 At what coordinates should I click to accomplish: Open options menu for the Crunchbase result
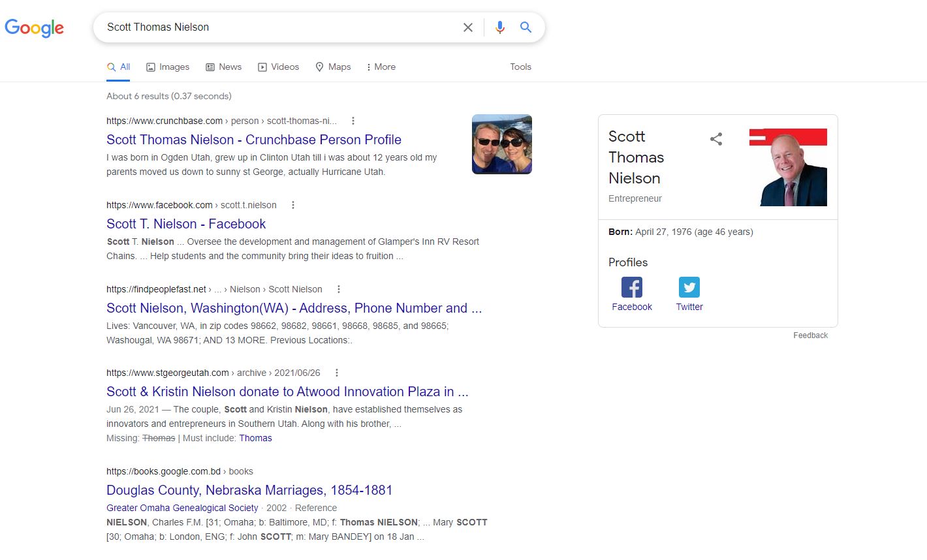click(x=353, y=121)
